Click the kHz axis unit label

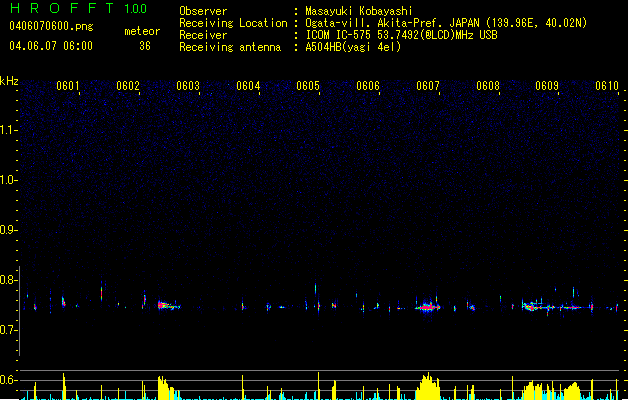click(9, 81)
